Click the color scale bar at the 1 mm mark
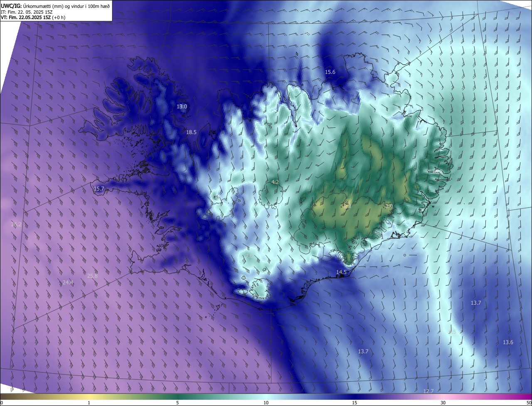 [89, 396]
